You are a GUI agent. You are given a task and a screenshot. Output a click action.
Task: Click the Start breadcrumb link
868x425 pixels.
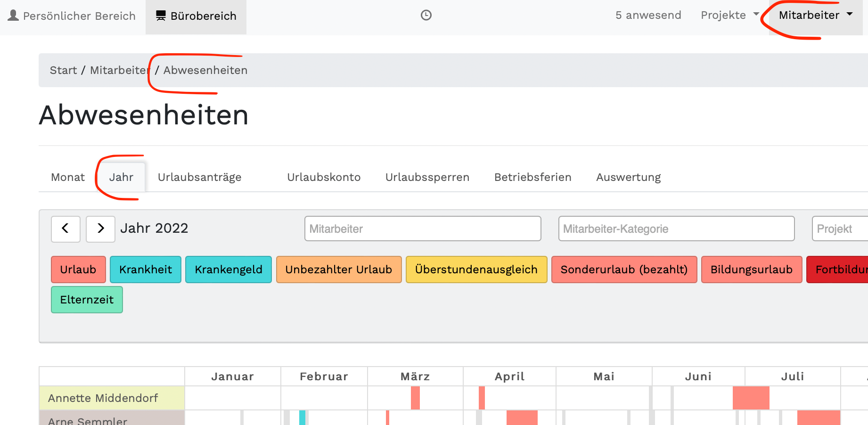click(63, 70)
